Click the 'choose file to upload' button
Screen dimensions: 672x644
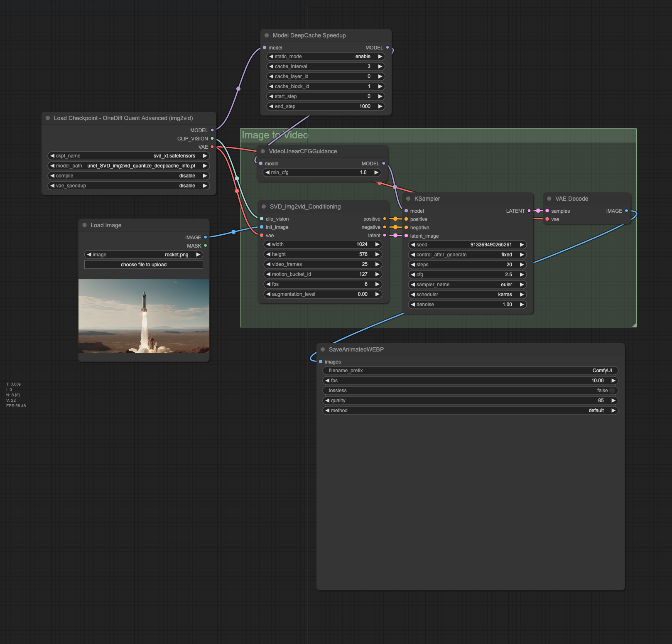click(x=144, y=265)
